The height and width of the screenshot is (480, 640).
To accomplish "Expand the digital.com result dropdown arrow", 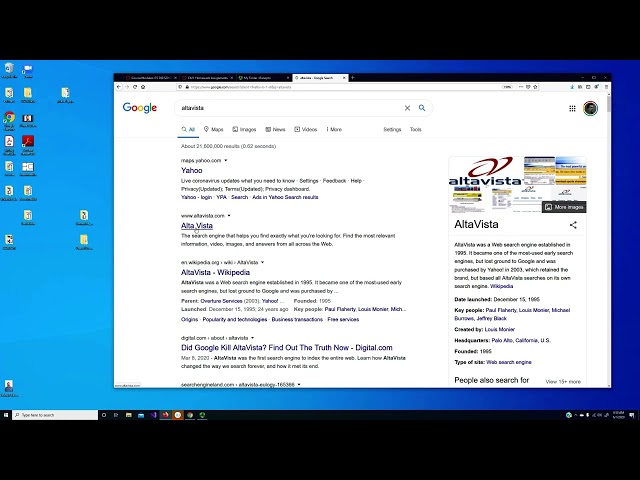I will 253,338.
